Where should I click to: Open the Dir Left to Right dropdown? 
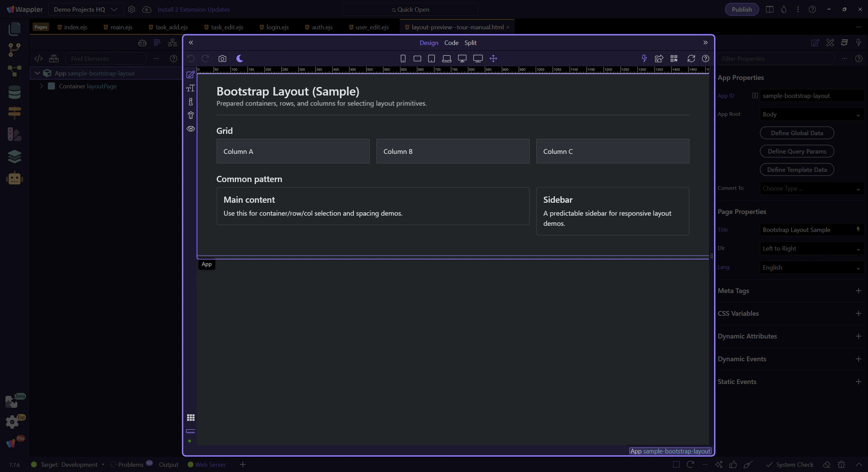coord(811,248)
